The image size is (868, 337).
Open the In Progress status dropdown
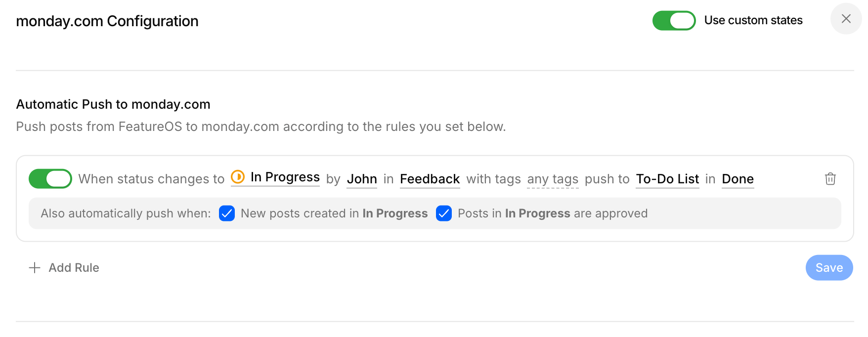point(275,177)
